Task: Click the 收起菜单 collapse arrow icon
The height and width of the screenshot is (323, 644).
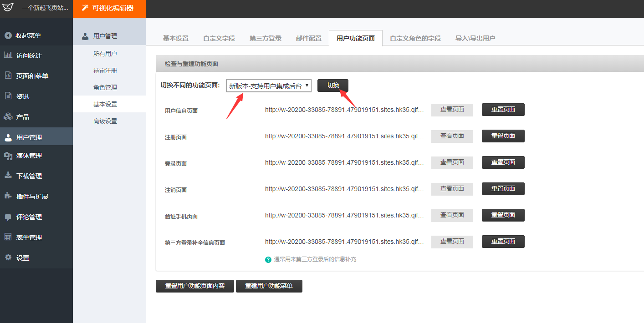Action: point(8,35)
